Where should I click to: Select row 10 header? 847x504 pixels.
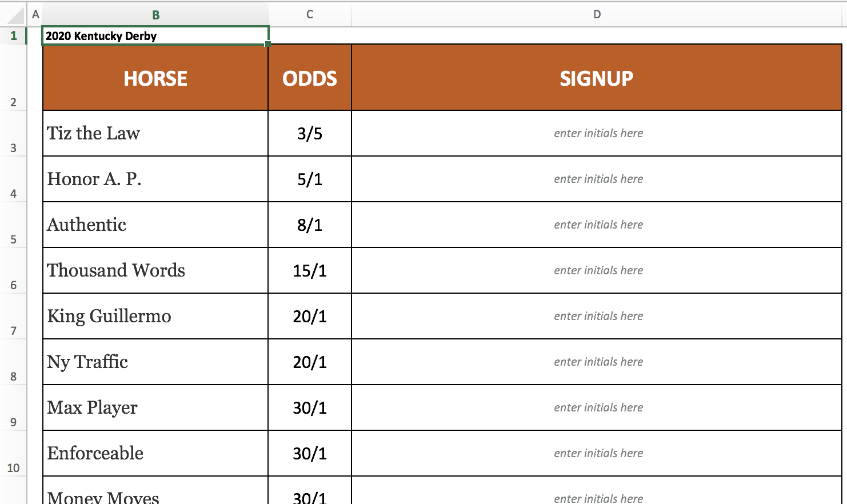click(14, 467)
